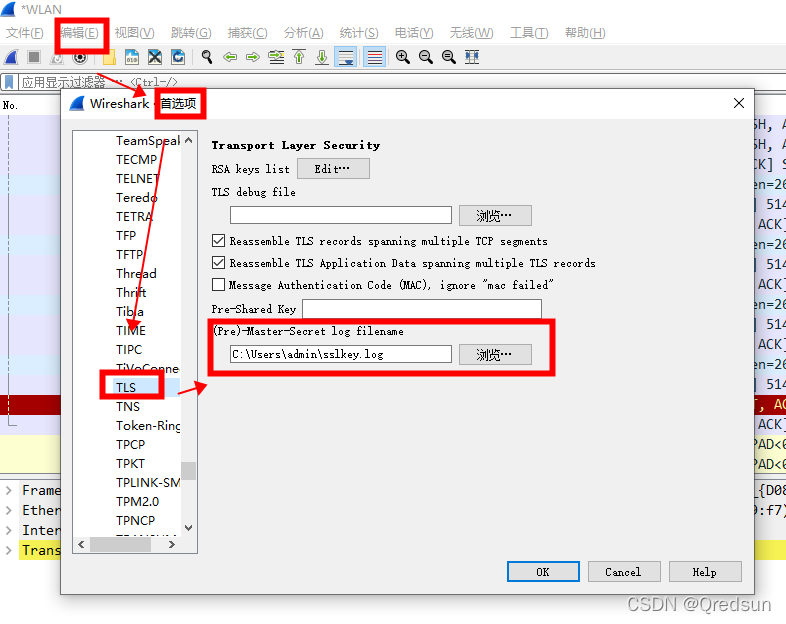Expand Frame row in packet details

pos(9,490)
